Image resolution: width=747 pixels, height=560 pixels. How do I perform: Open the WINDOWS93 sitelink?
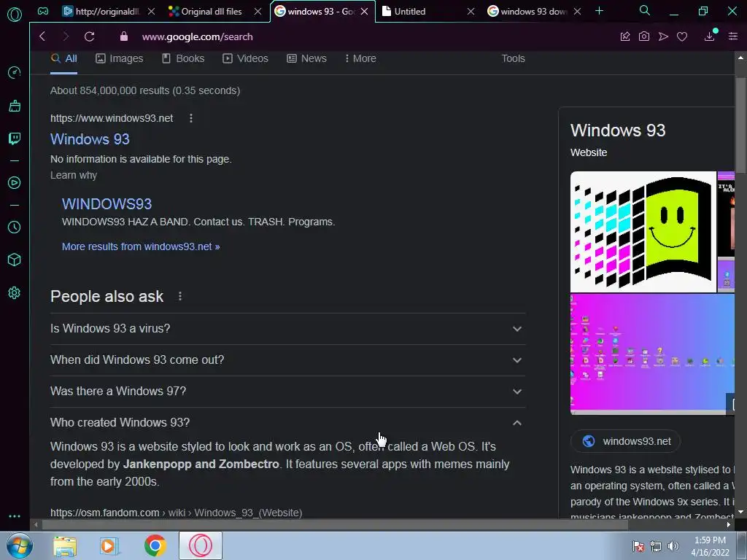tap(107, 204)
